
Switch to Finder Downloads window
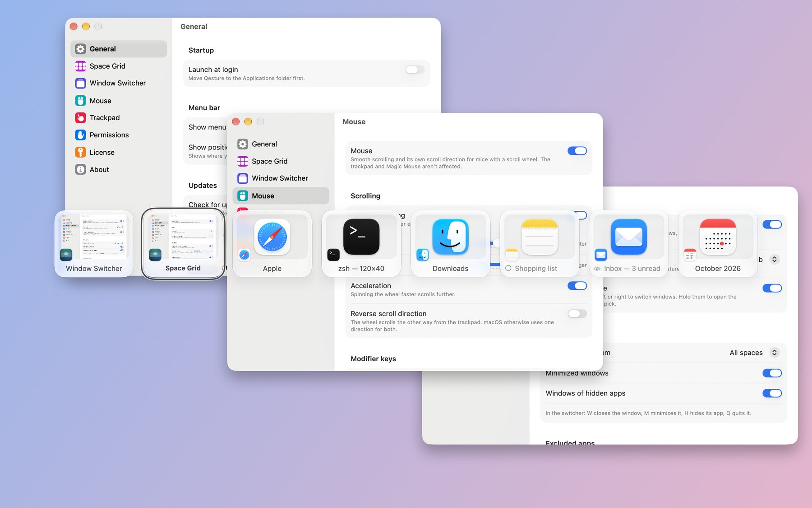450,244
